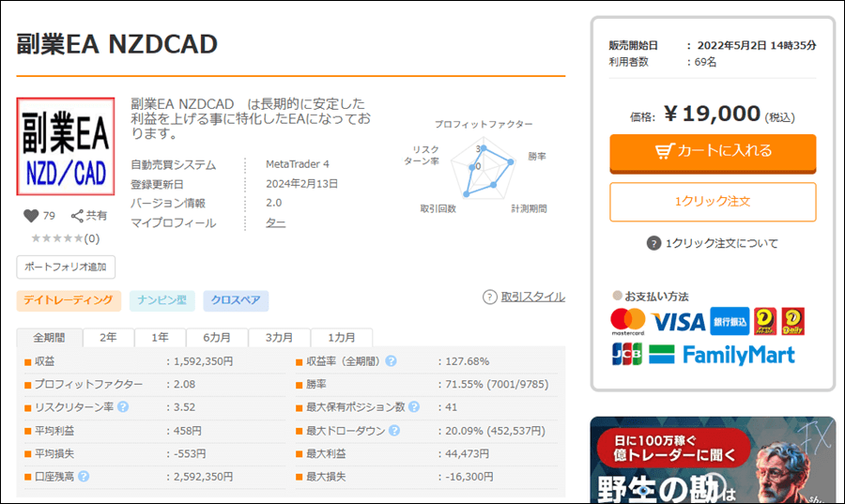Open the ター profile link
The height and width of the screenshot is (504, 845).
coord(276,223)
